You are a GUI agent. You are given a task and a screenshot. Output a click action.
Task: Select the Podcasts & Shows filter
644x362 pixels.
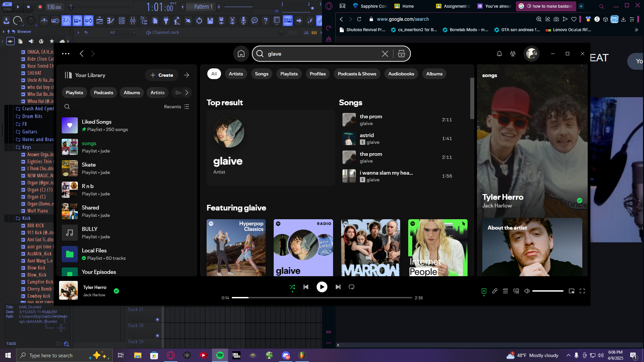(357, 74)
